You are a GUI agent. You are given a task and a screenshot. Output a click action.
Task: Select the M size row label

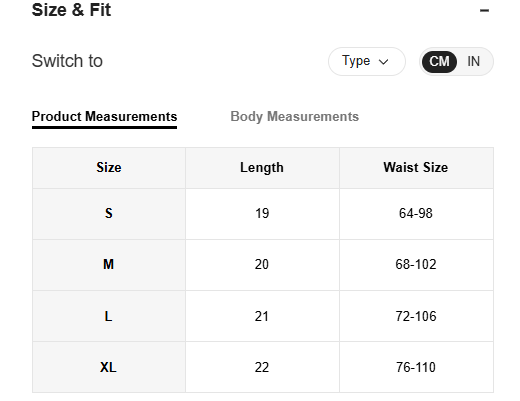tap(109, 265)
